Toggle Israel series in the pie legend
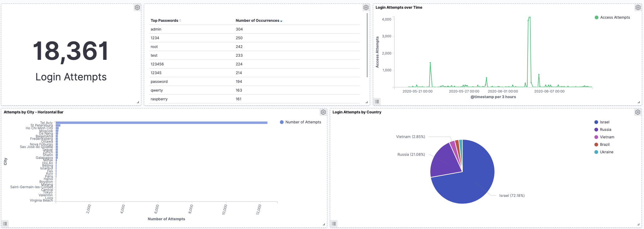This screenshot has height=229, width=644. pyautogui.click(x=604, y=122)
